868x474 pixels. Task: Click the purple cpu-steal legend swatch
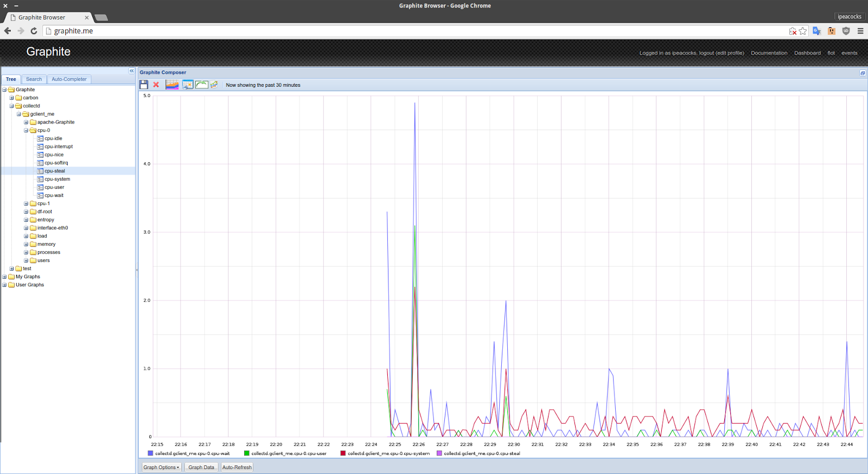coord(439,453)
